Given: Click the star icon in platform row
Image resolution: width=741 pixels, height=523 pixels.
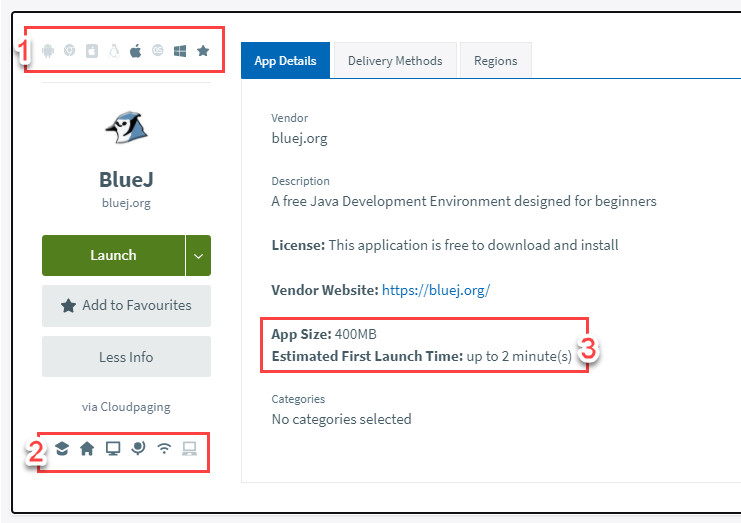Looking at the screenshot, I should click(x=203, y=51).
